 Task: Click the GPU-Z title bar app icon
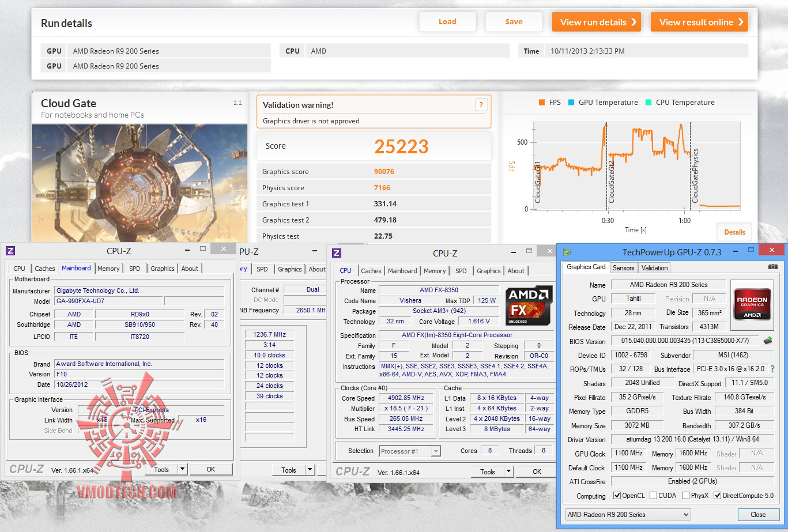point(567,252)
